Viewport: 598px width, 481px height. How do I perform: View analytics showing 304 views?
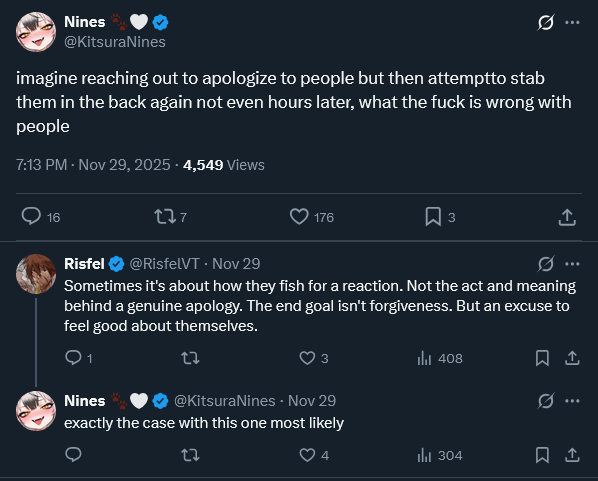click(440, 455)
